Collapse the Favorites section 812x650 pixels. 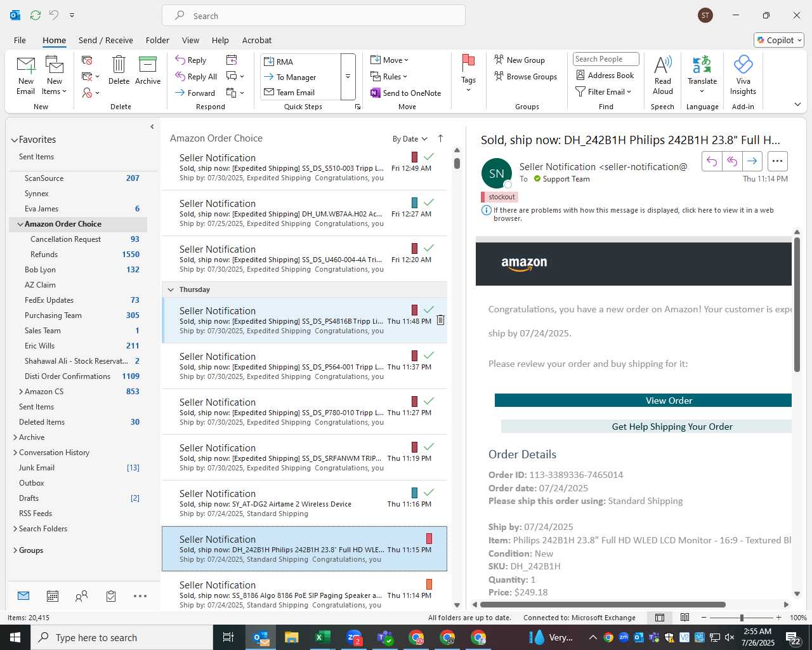pos(14,140)
